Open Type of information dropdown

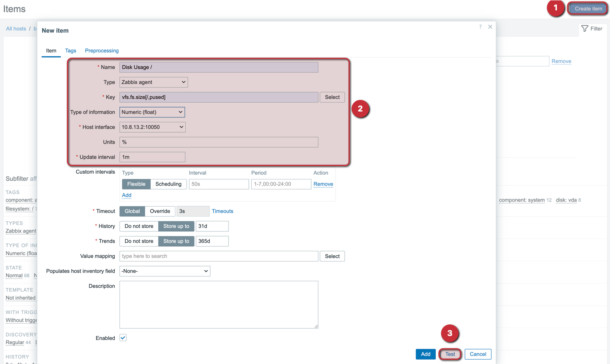152,112
